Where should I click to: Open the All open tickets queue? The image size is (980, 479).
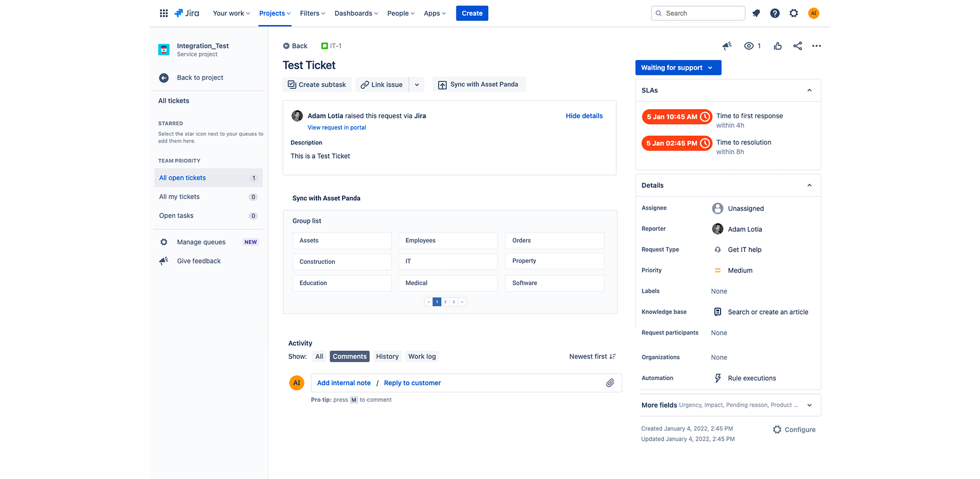click(x=208, y=178)
